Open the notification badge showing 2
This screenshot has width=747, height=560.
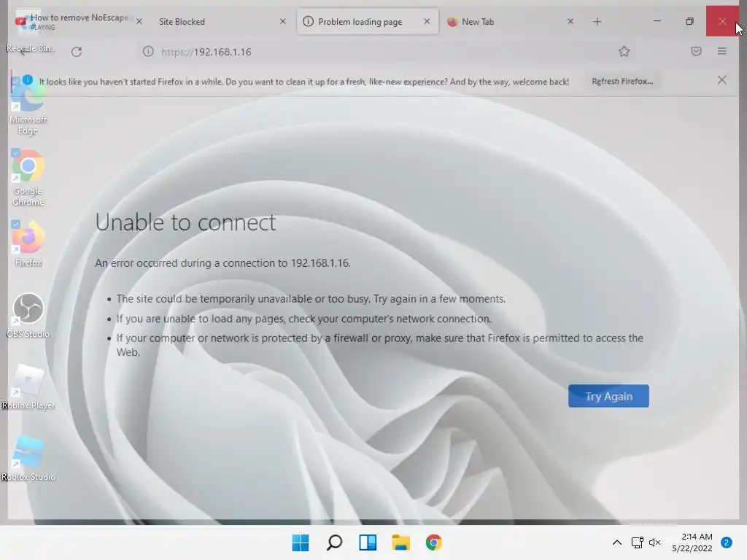[727, 542]
